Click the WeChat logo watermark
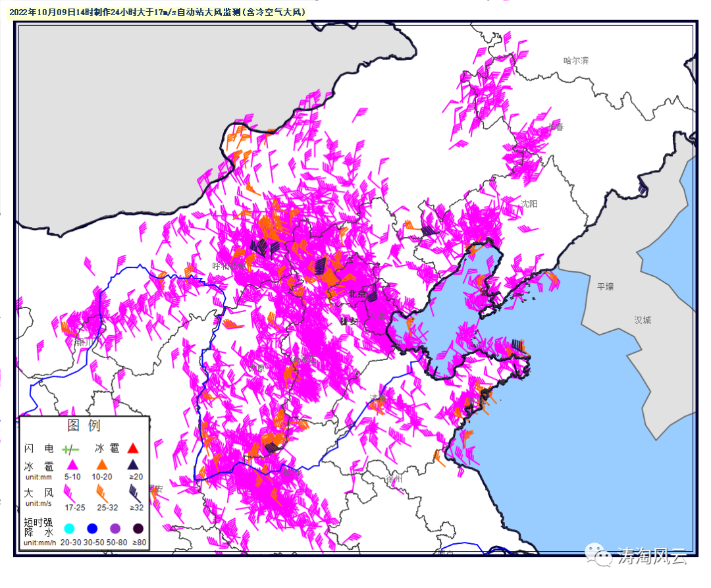Viewport: 711px width, 588px height. click(598, 555)
